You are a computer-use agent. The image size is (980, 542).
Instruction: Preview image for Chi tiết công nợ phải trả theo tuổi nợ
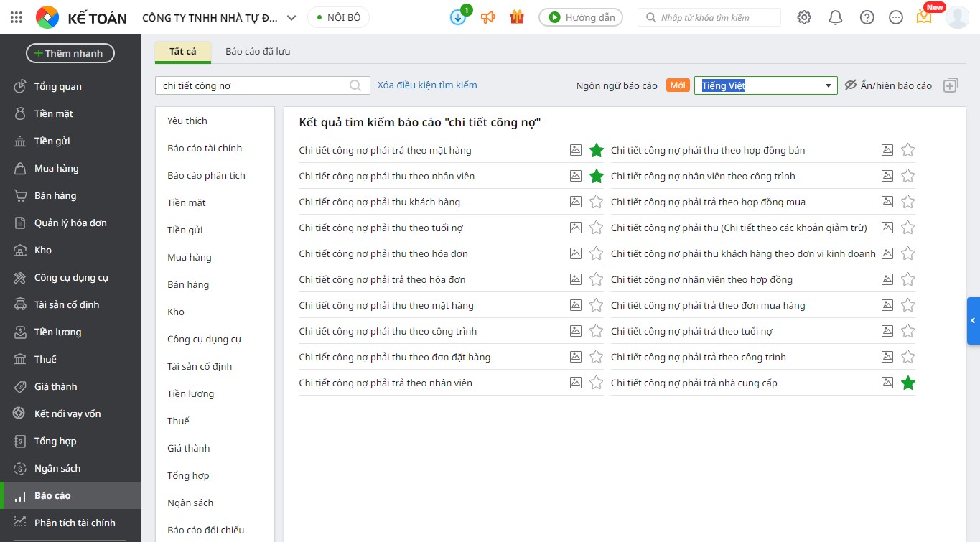click(x=887, y=331)
